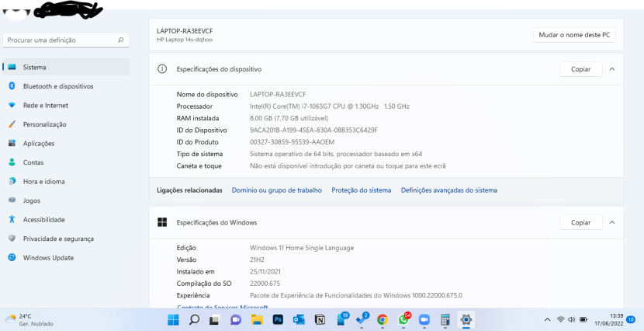
Task: Click the device ID value 9ACA201B-A199-45EA-830A-08B353C6429F
Action: 313,131
